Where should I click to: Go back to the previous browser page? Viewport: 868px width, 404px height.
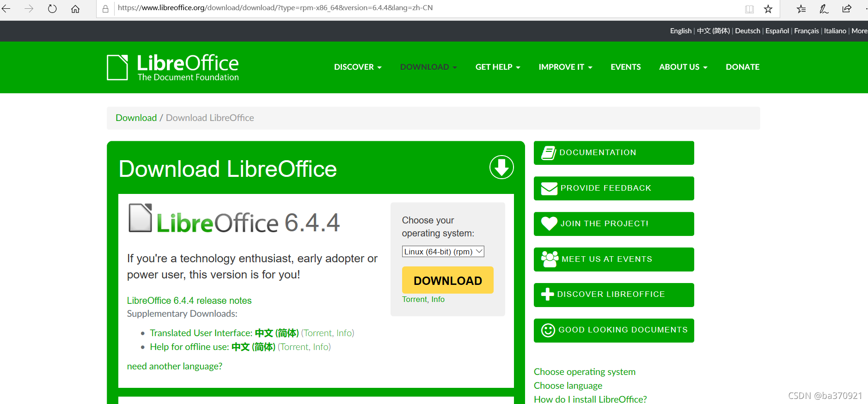pos(6,8)
